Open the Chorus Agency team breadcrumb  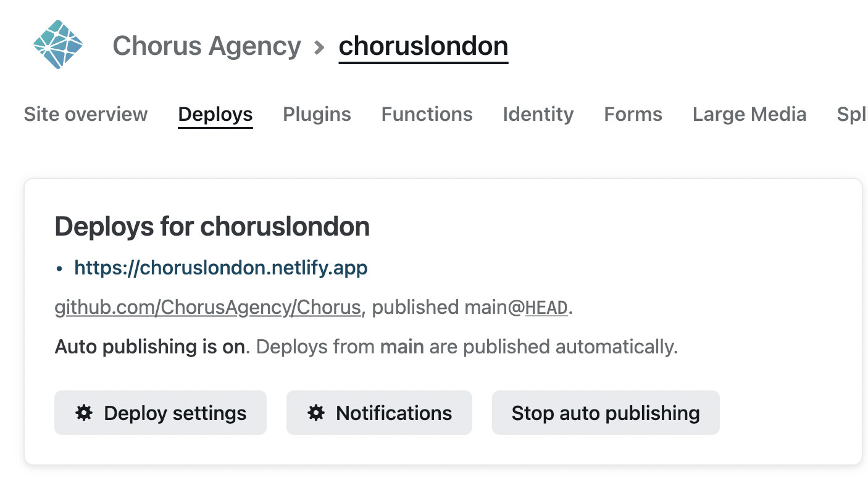point(207,46)
